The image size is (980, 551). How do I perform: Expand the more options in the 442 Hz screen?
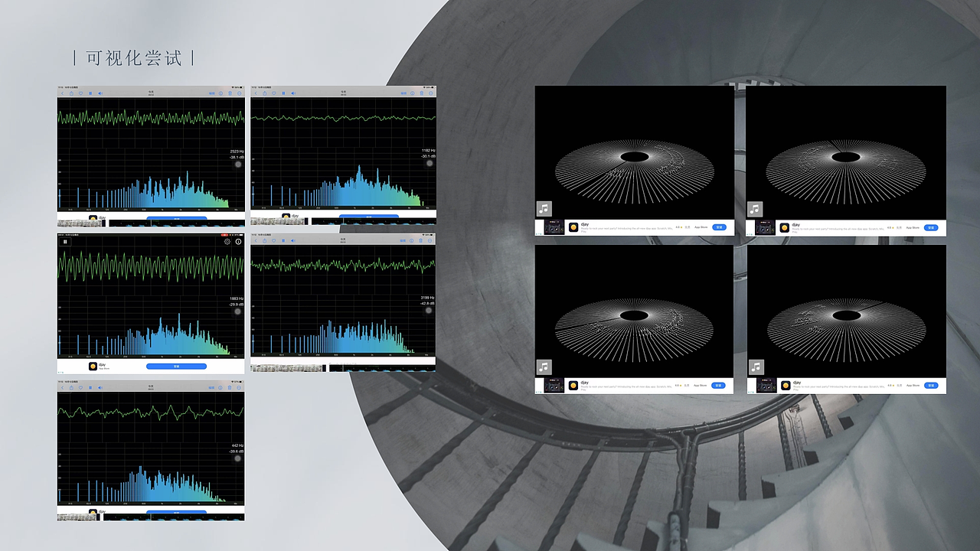[x=238, y=388]
